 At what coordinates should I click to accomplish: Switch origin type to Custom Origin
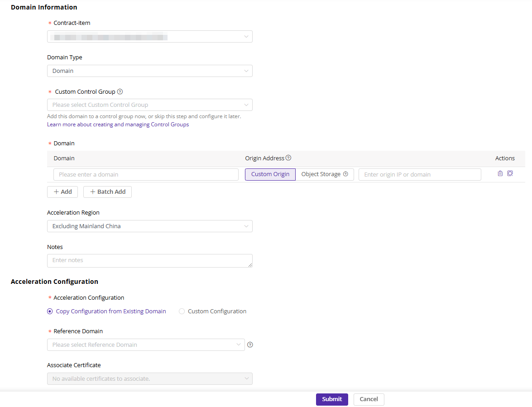coord(270,174)
